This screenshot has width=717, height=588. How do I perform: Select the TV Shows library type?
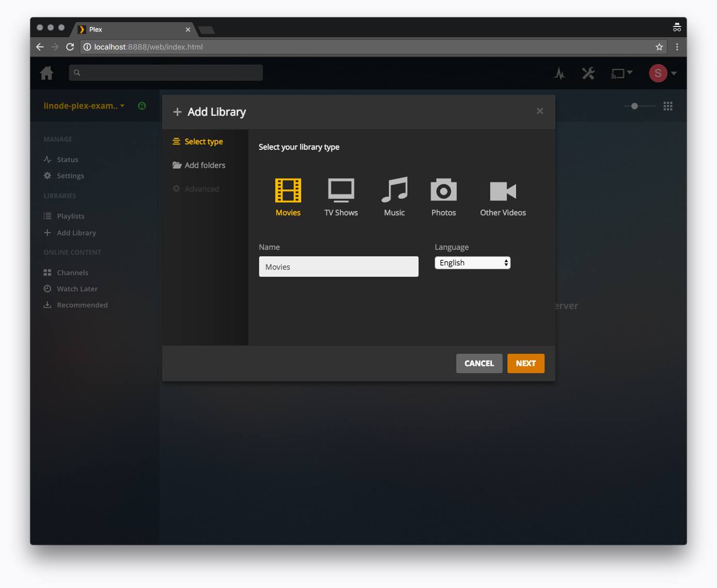point(341,191)
